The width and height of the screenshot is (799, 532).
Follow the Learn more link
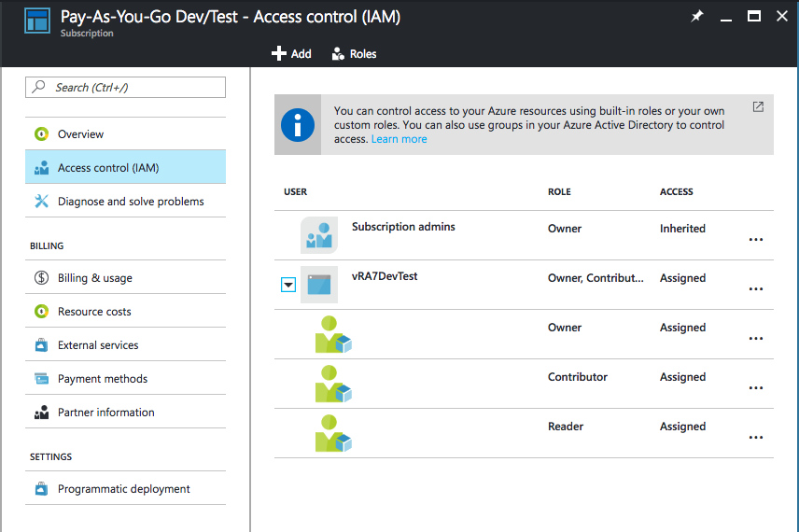pos(399,139)
